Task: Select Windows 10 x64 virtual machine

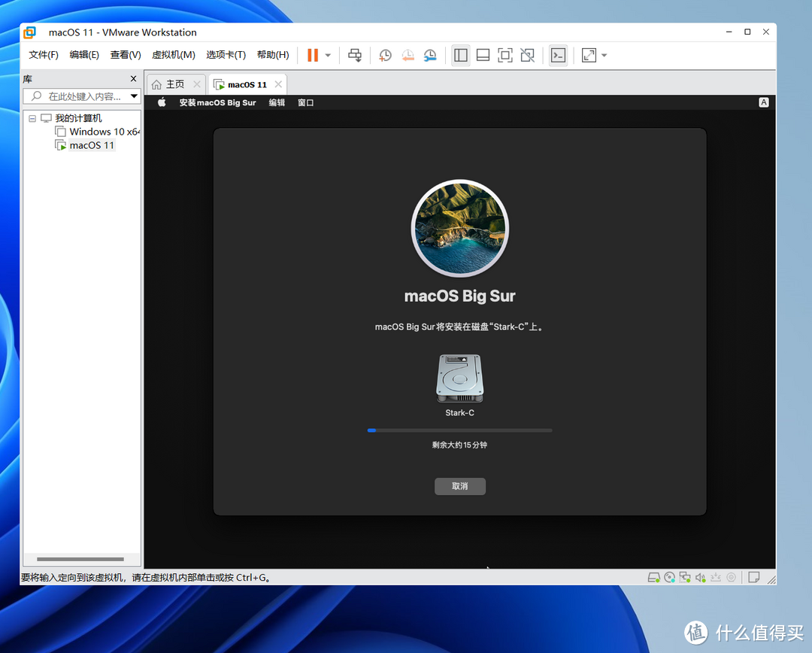Action: (104, 132)
